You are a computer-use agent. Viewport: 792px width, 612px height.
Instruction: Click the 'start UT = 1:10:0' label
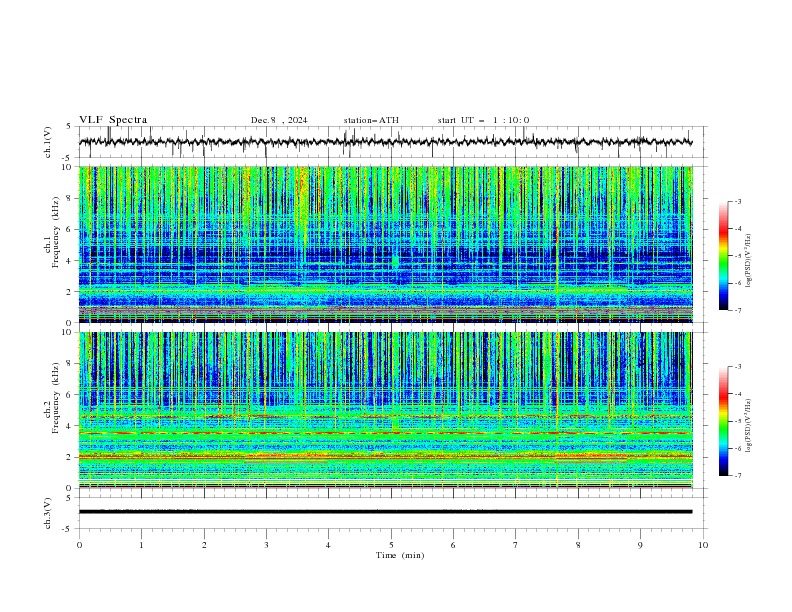483,120
